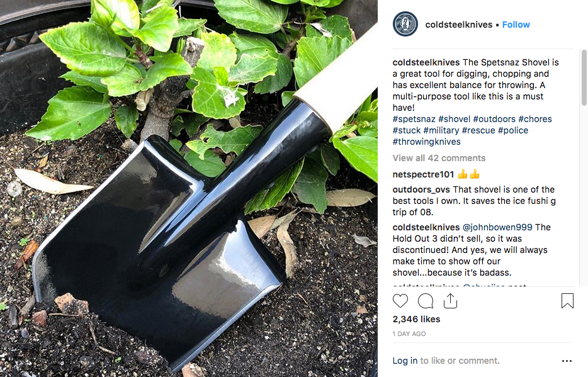Open the three-dot more options menu

click(567, 361)
